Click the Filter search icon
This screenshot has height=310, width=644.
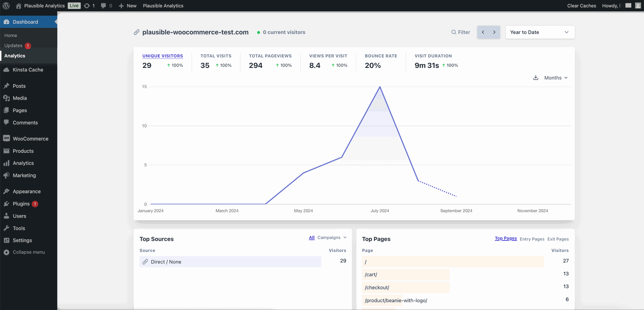pyautogui.click(x=454, y=32)
